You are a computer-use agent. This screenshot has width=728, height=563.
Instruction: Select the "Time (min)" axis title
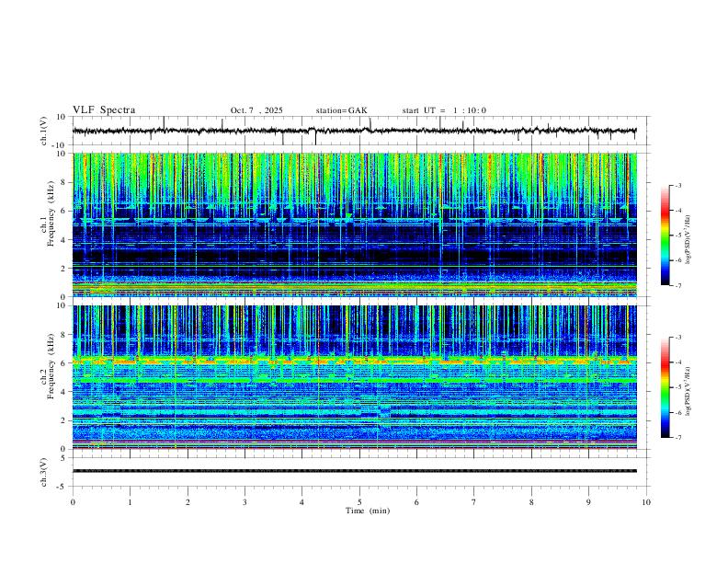[368, 511]
